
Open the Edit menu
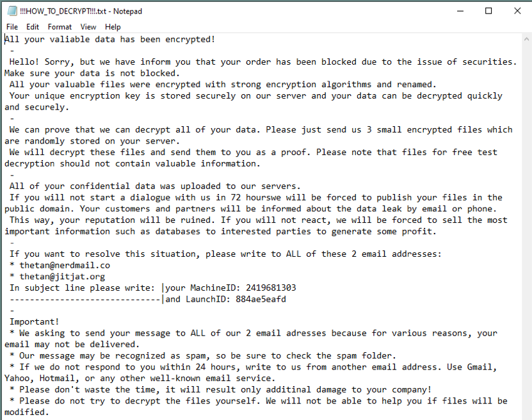[x=33, y=27]
